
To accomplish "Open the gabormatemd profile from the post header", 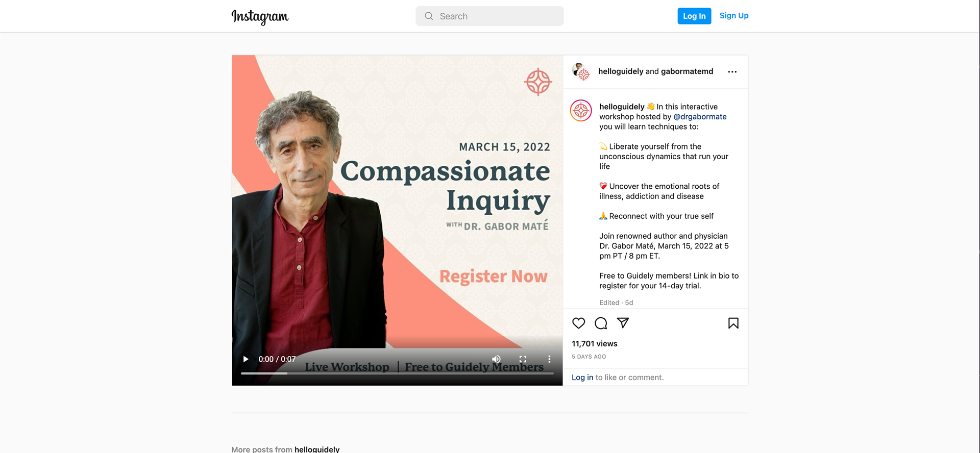I will (x=687, y=71).
